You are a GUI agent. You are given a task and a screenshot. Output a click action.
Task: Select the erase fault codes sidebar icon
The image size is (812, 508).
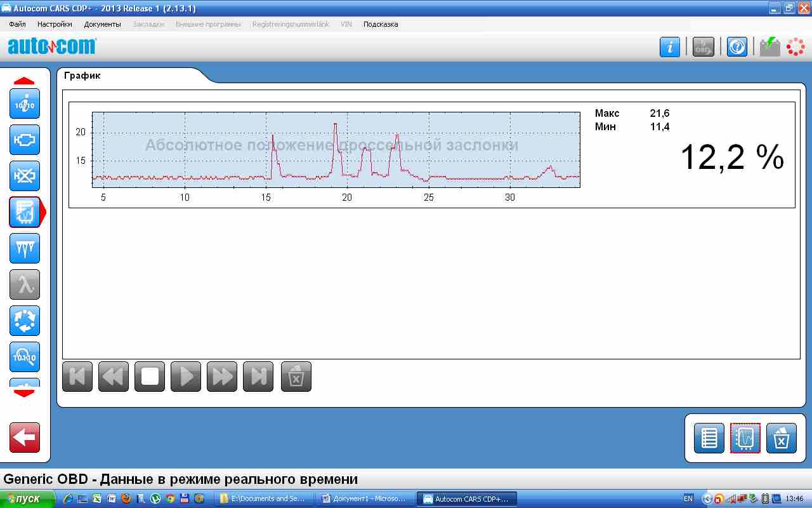pos(25,176)
